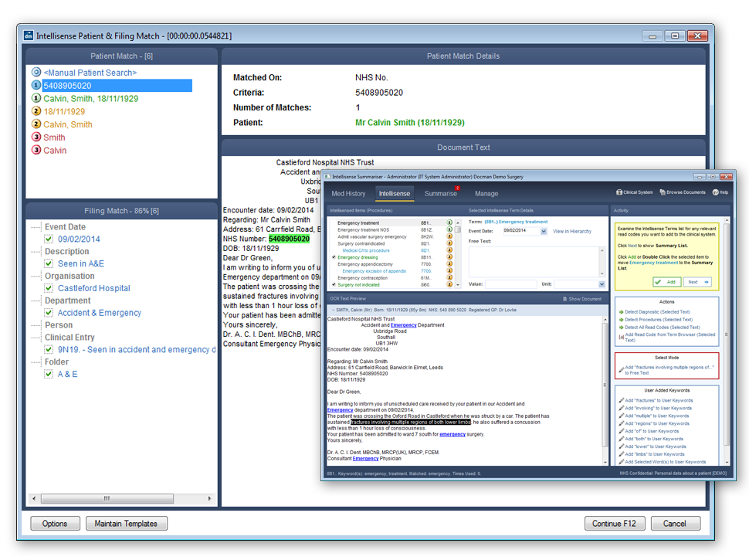Open the Event Date dropdown in the Summariser
749x560 pixels.
[x=544, y=231]
